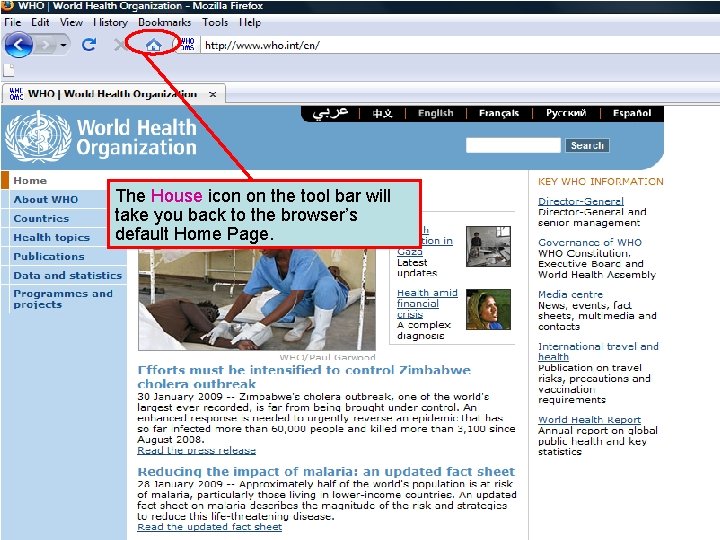Open Health topics in the sidebar
This screenshot has width=720, height=540.
click(51, 237)
